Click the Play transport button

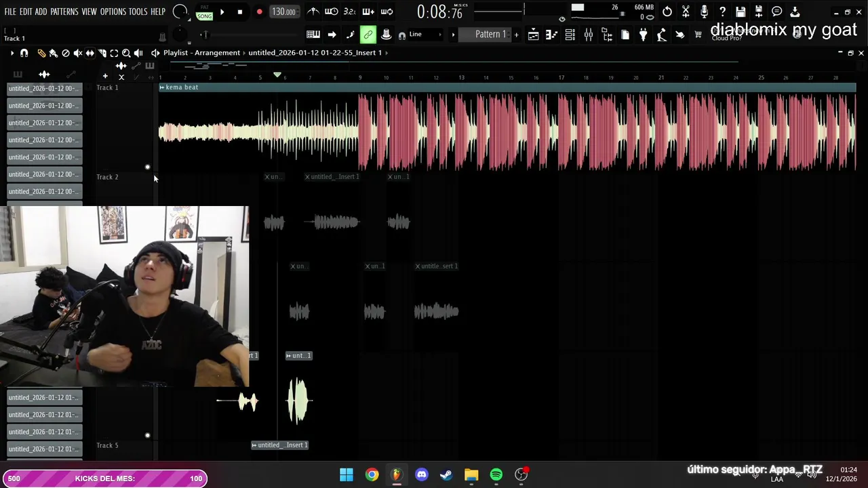(222, 12)
